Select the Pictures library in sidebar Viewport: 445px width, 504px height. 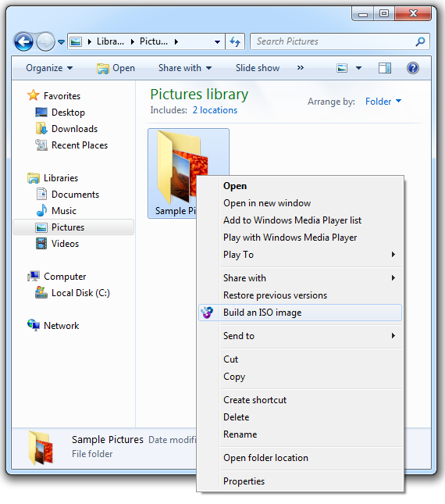[73, 227]
